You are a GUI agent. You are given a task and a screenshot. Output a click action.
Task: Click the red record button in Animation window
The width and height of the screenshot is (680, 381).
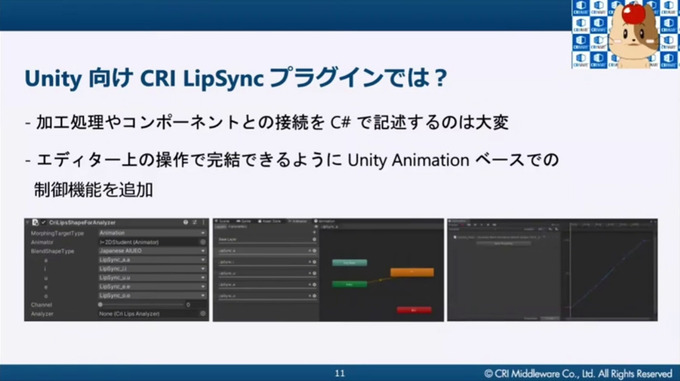462,225
